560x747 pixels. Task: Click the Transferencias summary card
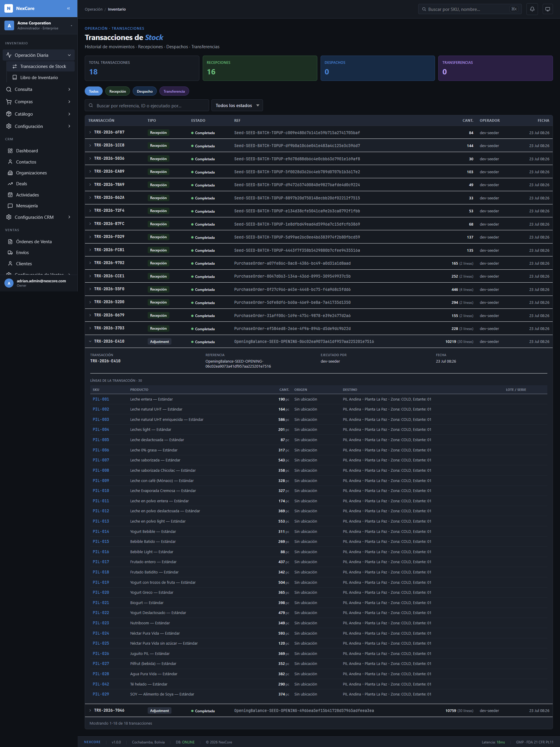click(x=495, y=68)
